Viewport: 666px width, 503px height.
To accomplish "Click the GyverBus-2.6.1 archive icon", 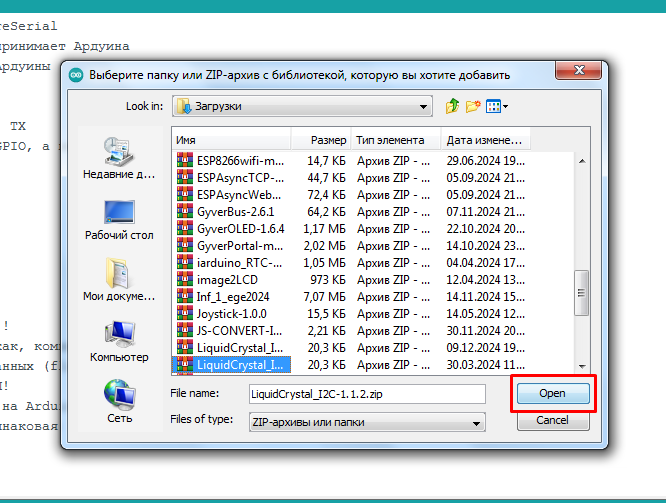I will point(185,212).
